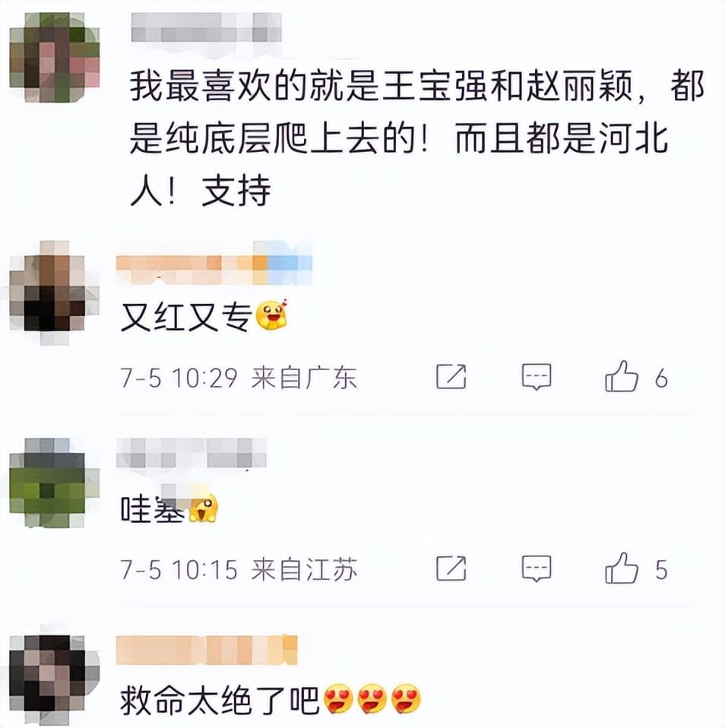Open orange username above 救命太绝了吧

click(x=207, y=650)
